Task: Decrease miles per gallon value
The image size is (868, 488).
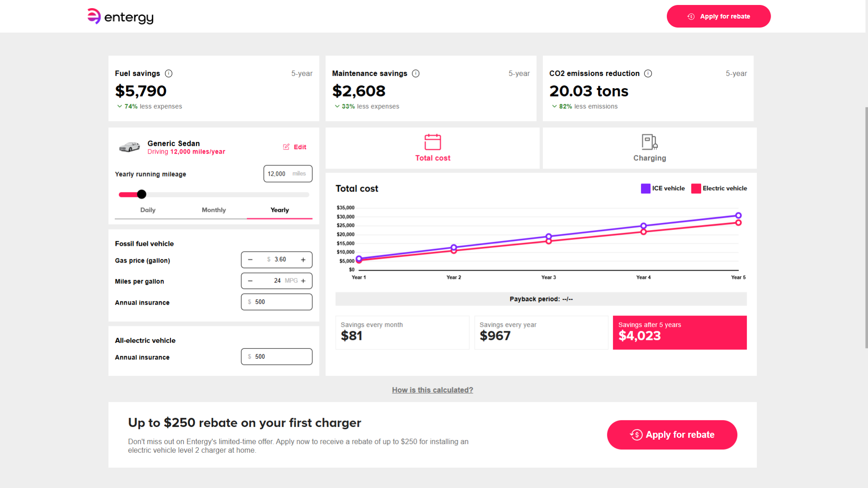Action: [250, 281]
